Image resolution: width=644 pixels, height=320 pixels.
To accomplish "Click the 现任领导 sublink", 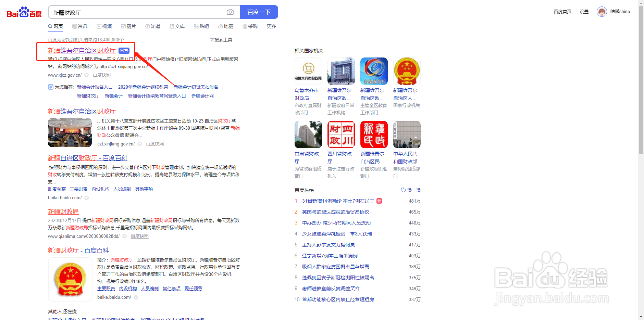I will click(194, 289).
